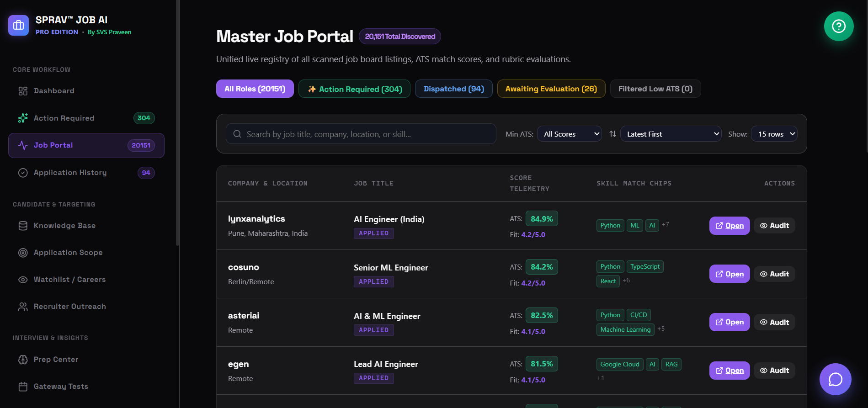Click the +7 more skills indicator
868x408 pixels.
point(666,224)
